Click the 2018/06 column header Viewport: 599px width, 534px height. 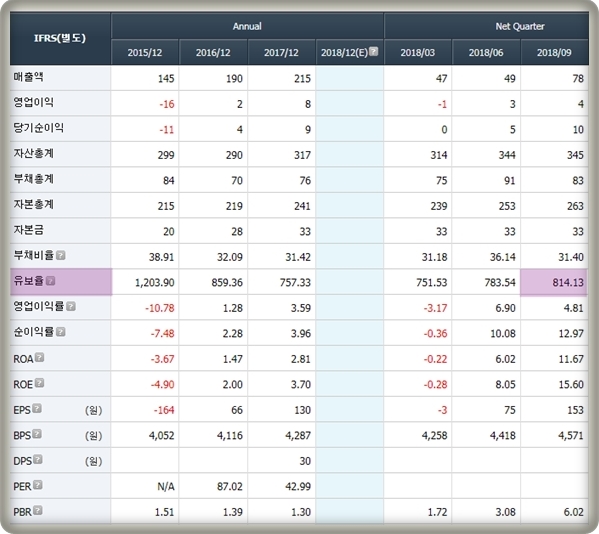(x=486, y=52)
